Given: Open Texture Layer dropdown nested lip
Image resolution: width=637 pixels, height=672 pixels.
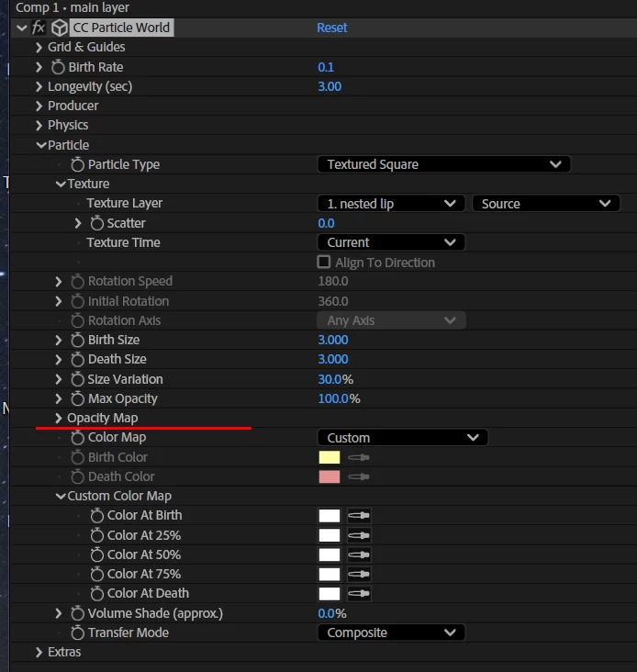Looking at the screenshot, I should [391, 204].
